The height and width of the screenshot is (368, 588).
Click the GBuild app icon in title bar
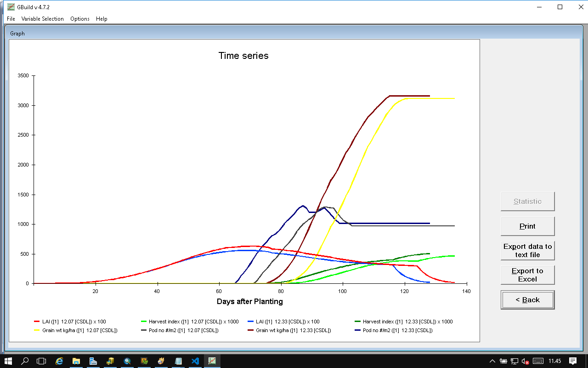pos(11,7)
